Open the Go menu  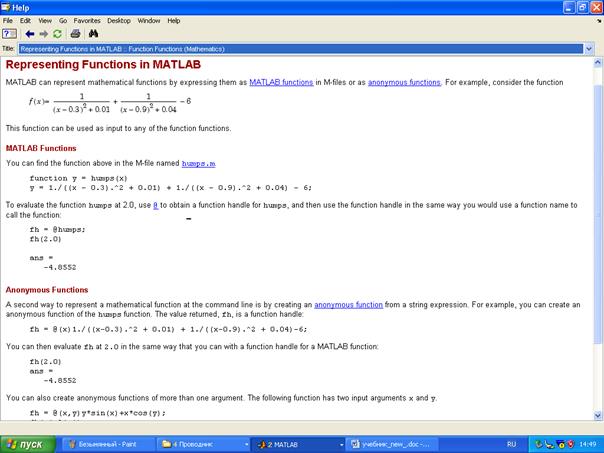pos(63,21)
